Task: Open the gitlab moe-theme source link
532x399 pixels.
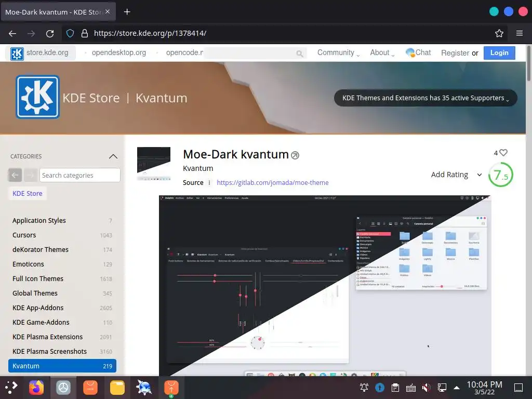Action: pos(272,182)
